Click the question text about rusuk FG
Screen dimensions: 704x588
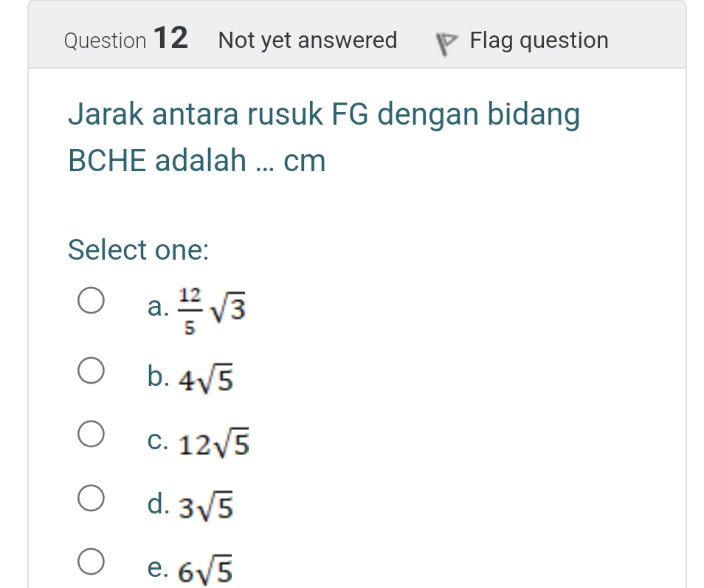(323, 115)
